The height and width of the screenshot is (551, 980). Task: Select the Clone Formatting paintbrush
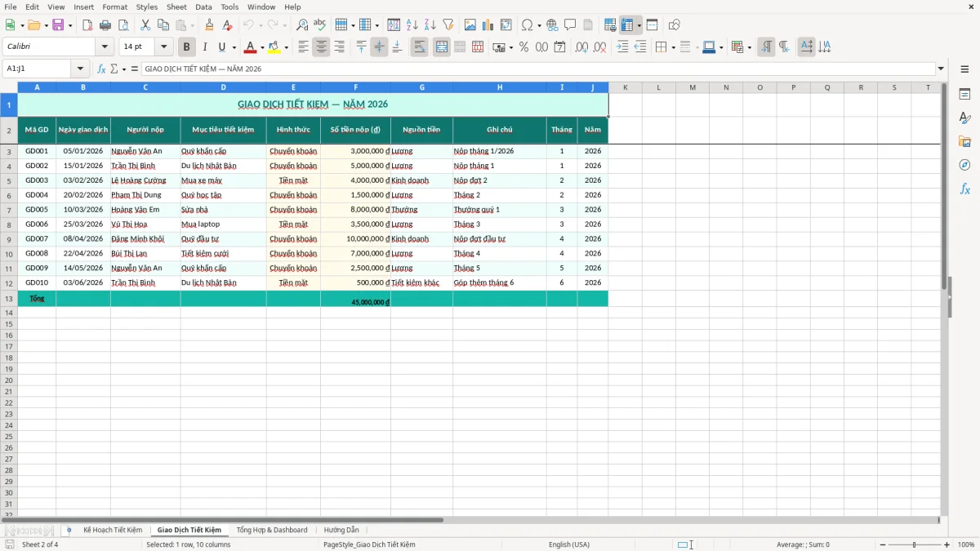tap(210, 25)
